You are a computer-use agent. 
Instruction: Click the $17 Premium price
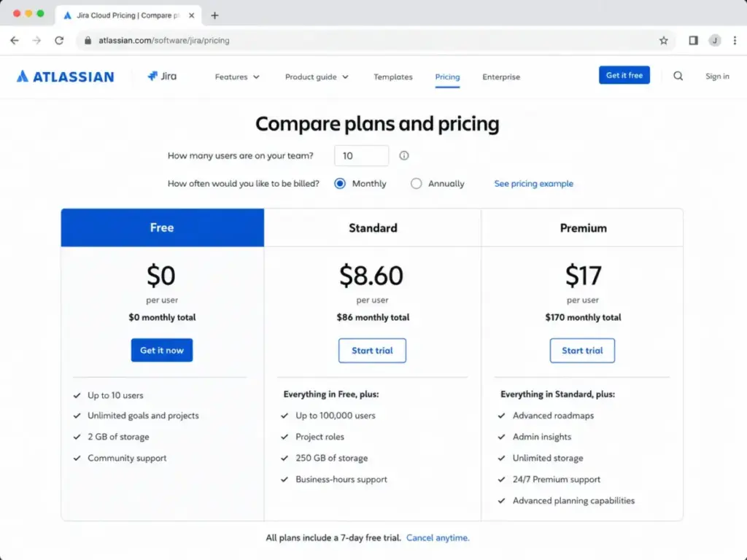click(x=583, y=275)
